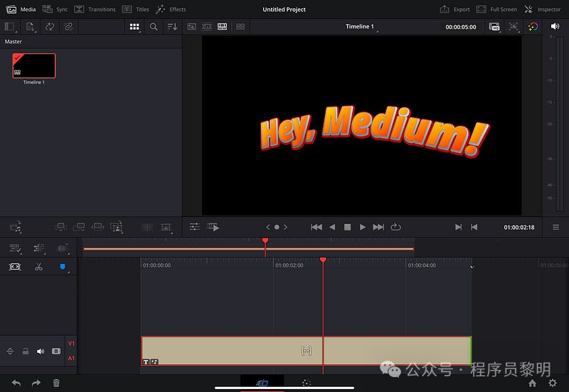Click the Export button
This screenshot has height=392, width=569.
coord(454,9)
